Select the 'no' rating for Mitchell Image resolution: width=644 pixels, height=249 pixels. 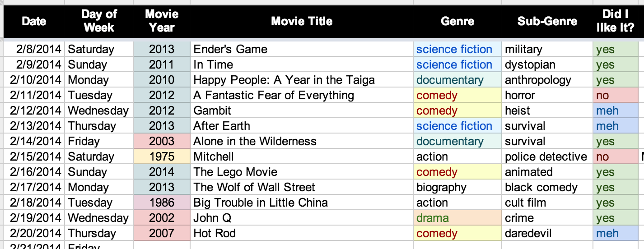point(615,157)
